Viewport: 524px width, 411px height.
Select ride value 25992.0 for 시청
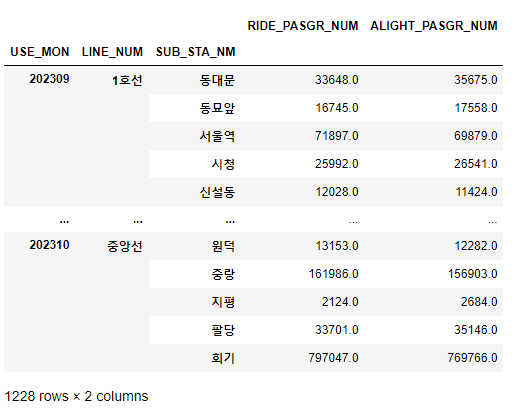pyautogui.click(x=337, y=164)
